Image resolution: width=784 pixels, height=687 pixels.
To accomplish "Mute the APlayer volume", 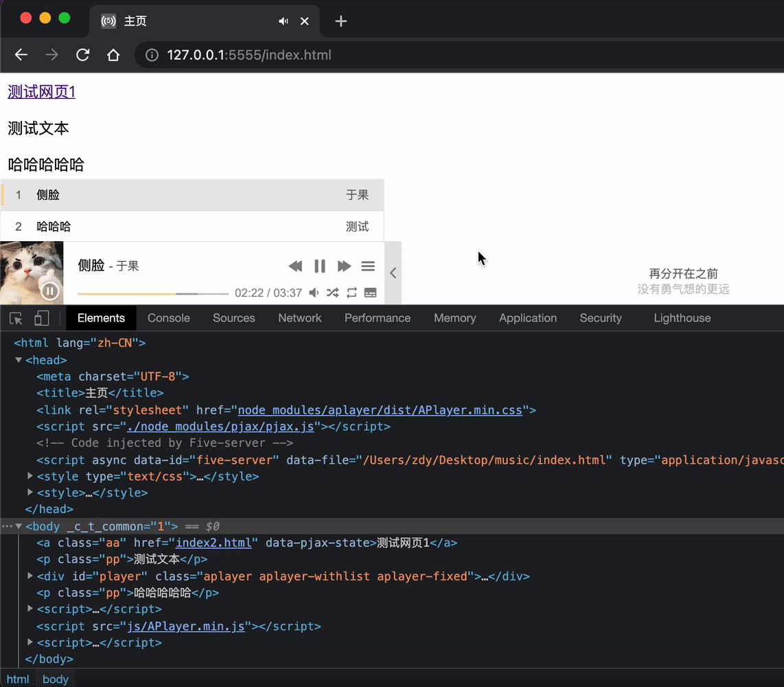I will 314,293.
